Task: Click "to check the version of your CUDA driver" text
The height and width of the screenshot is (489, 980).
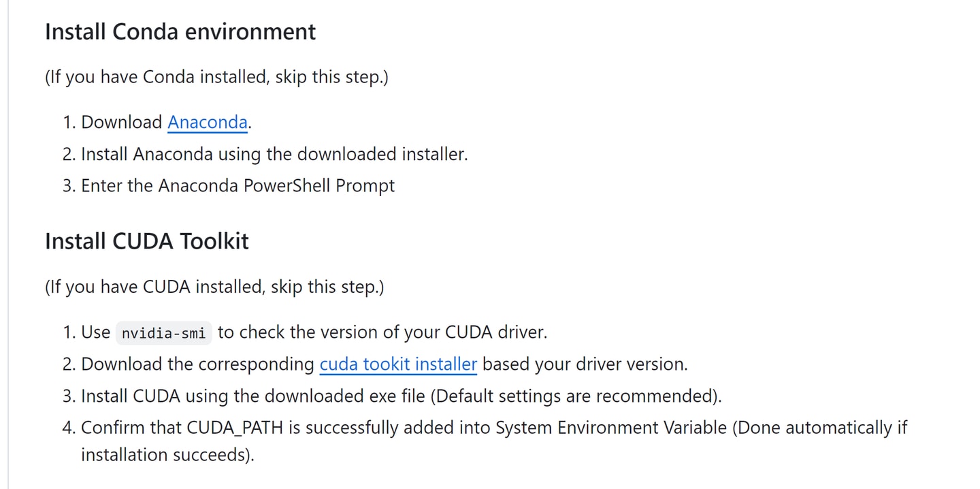Action: 382,332
